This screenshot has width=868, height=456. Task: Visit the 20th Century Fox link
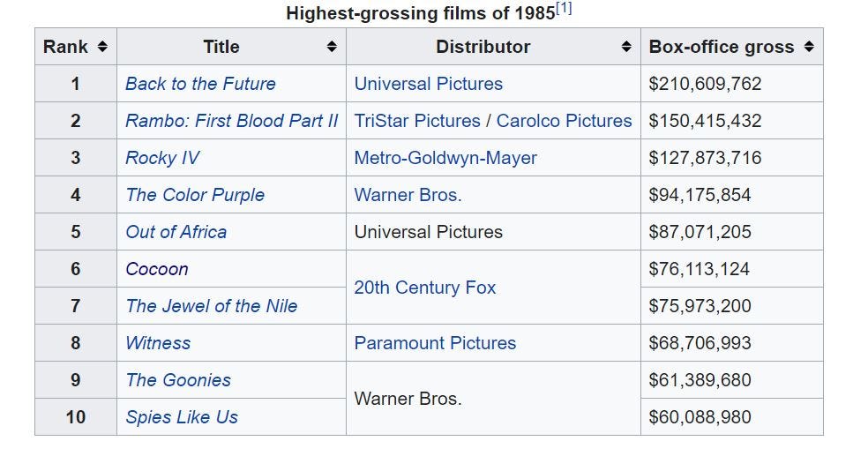click(x=425, y=288)
